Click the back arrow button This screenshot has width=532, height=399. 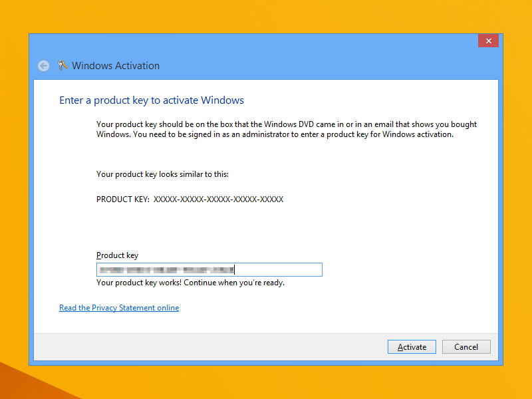pos(44,66)
